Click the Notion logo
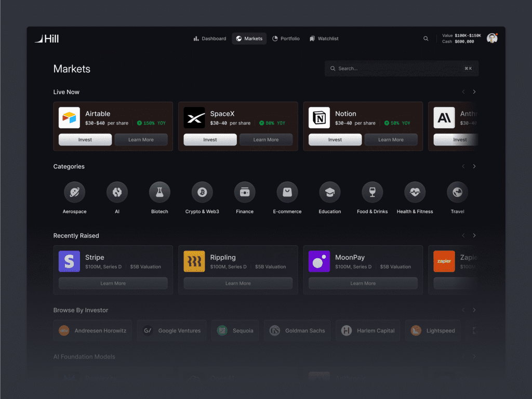This screenshot has height=399, width=532. pyautogui.click(x=320, y=118)
